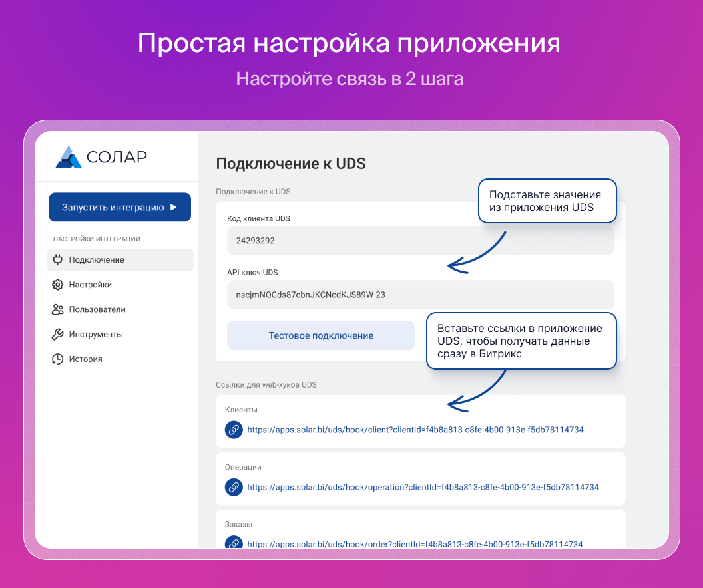Focus the API ключ UDS field
Image resolution: width=703 pixels, height=588 pixels.
[421, 295]
